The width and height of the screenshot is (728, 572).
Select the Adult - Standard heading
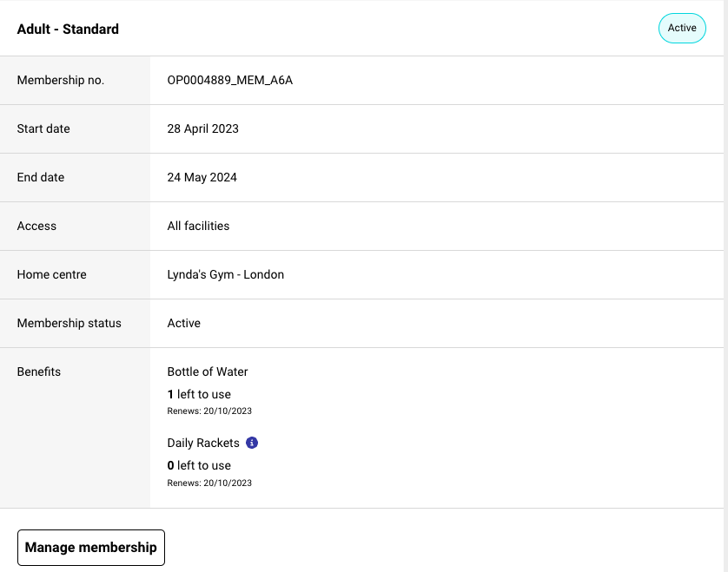68,30
